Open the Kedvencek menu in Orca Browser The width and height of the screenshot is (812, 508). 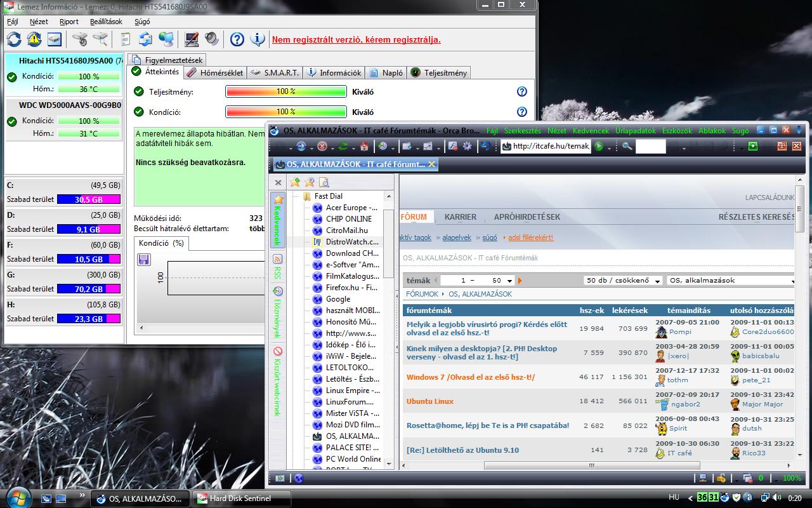pyautogui.click(x=591, y=131)
